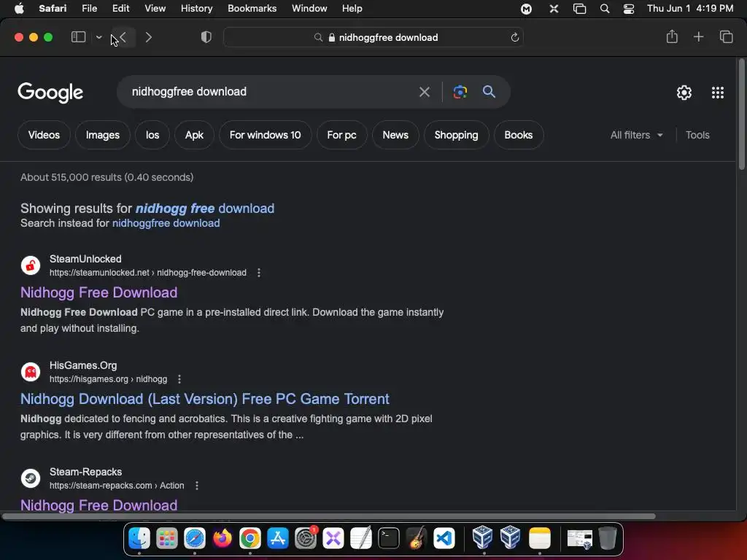Filter results by Videos
This screenshot has width=747, height=560.
44,135
